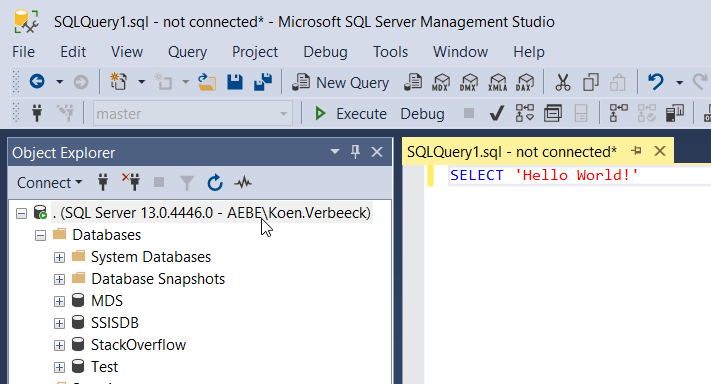Open the New Project dropdown arrow
This screenshot has height=384, width=711.
click(x=141, y=82)
